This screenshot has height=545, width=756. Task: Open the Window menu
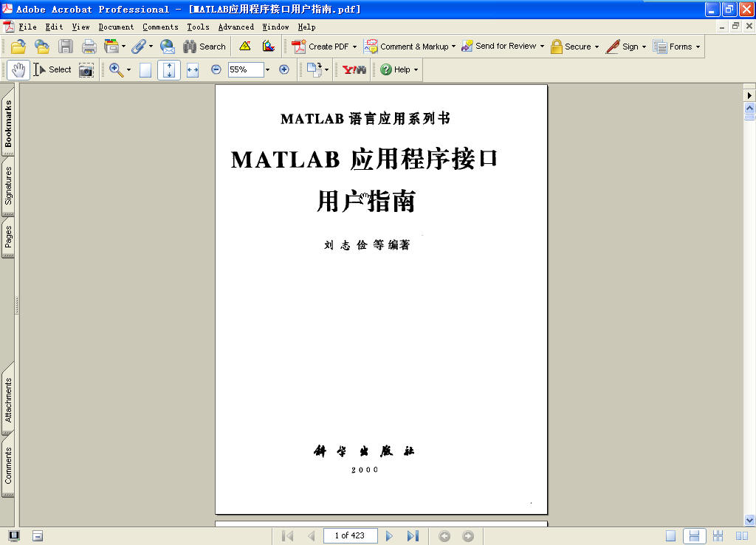coord(276,27)
